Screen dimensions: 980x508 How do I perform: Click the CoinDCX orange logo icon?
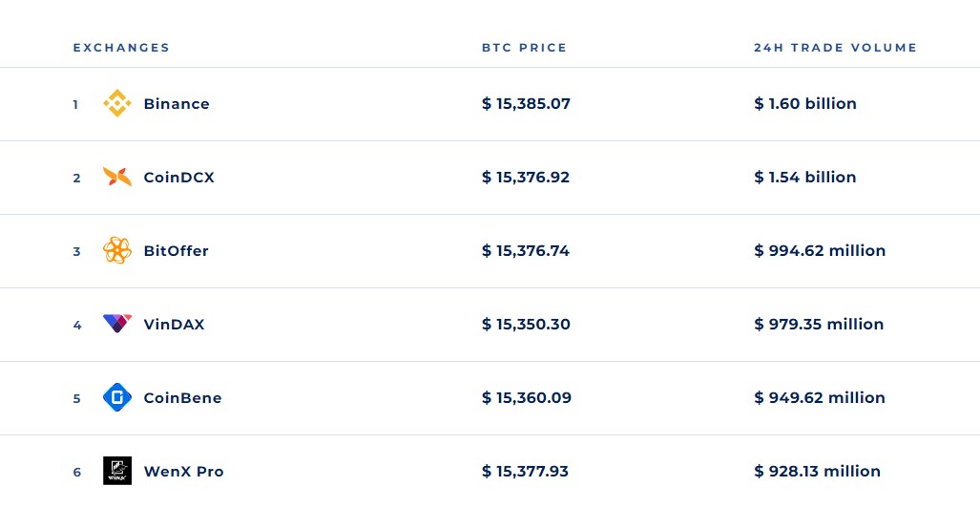point(116,177)
